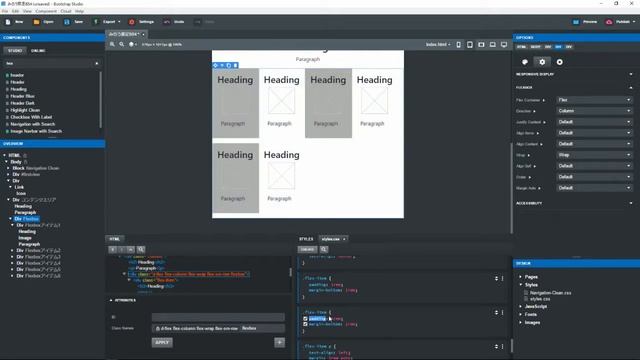This screenshot has width=640, height=360.
Task: Open the index.html page selector dropdown
Action: pyautogui.click(x=438, y=44)
